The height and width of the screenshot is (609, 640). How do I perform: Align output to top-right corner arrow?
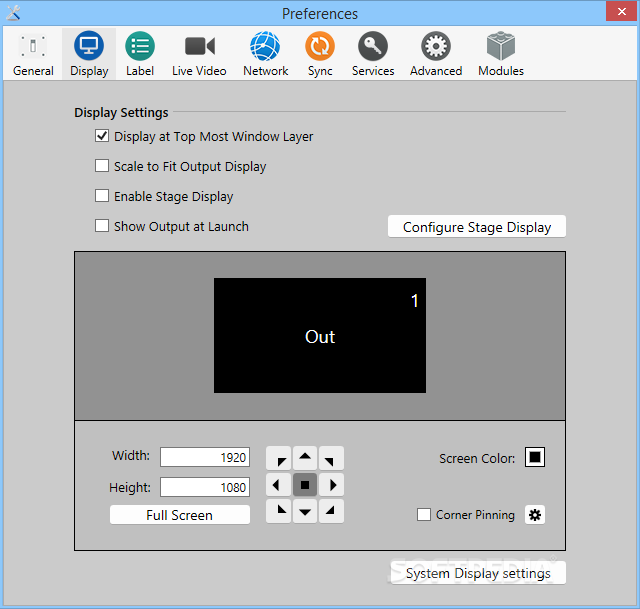point(331,458)
